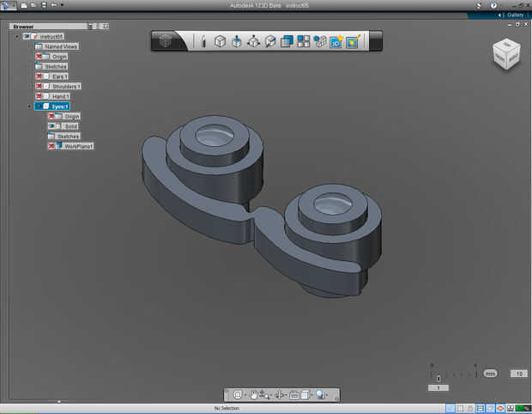Click the Pan hand icon in navigation bar
The width and height of the screenshot is (532, 414).
coord(255,394)
